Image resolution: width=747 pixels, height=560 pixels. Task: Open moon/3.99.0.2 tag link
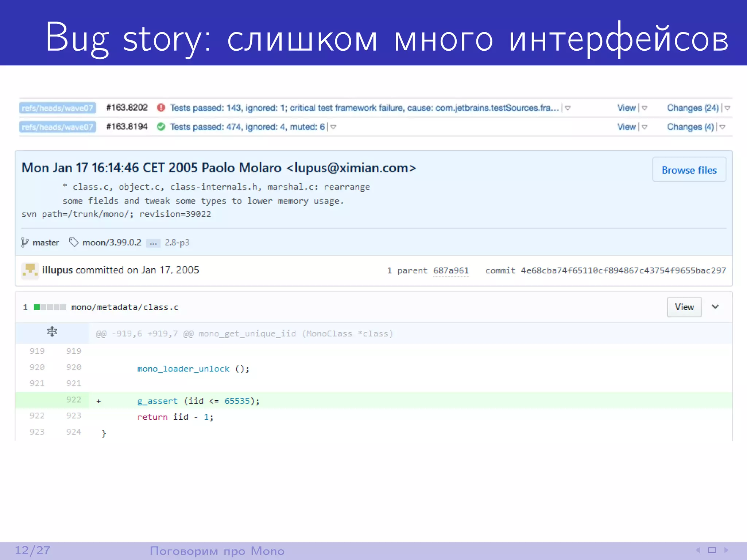112,242
